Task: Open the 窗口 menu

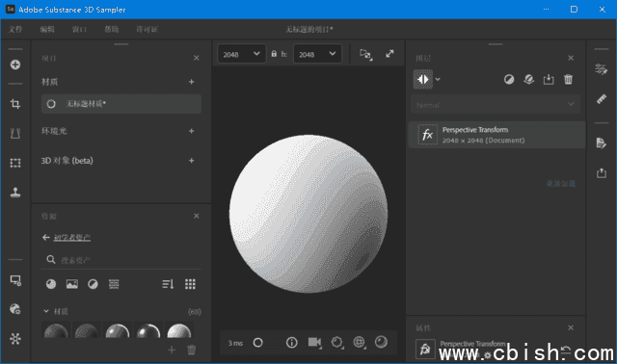Action: [x=79, y=29]
